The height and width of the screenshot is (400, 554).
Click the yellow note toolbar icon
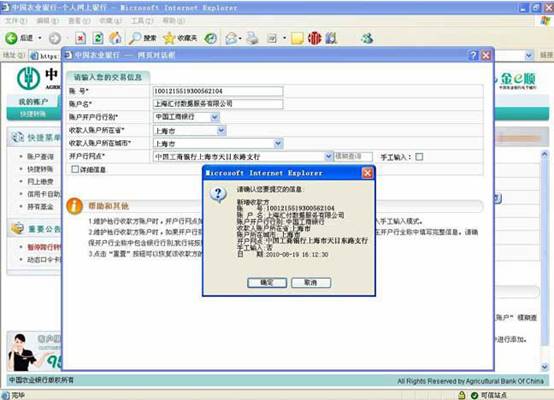click(297, 38)
